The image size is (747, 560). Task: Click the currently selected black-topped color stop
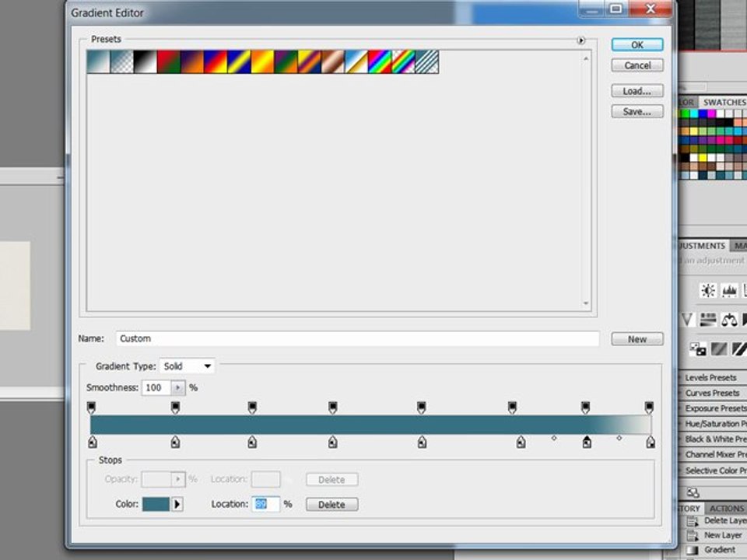tap(587, 443)
